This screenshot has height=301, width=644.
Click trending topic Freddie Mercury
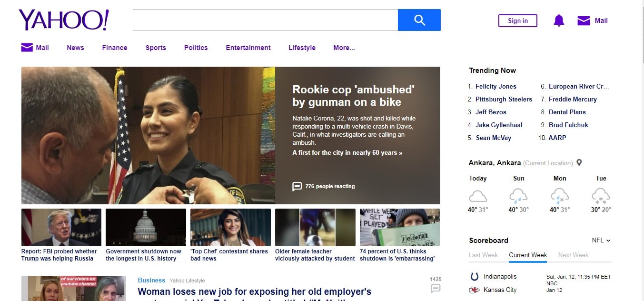(573, 99)
